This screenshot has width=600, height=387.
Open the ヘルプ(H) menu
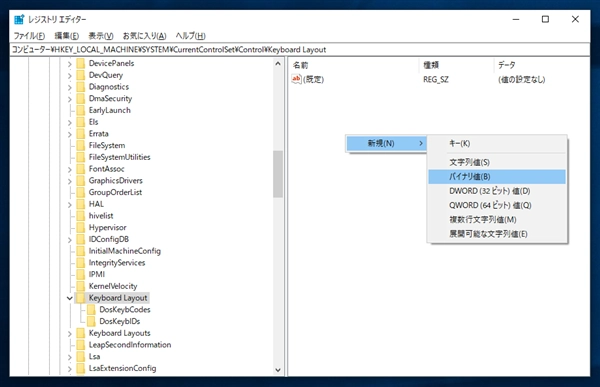190,36
